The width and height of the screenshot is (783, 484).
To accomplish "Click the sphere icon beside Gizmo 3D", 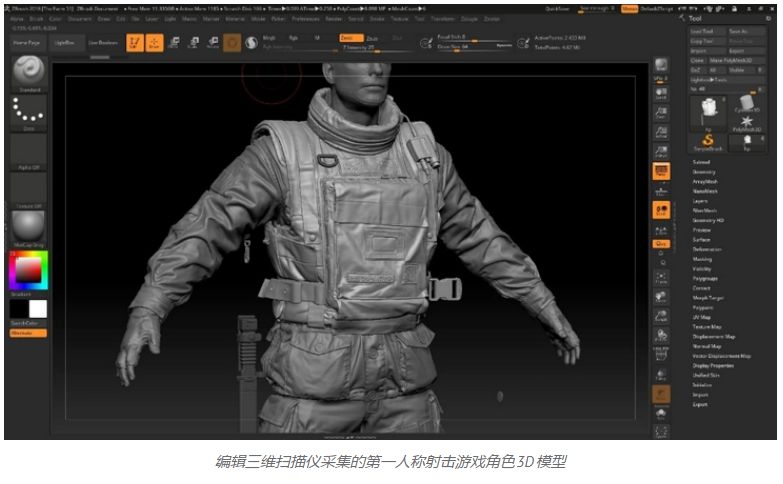I will coord(252,43).
